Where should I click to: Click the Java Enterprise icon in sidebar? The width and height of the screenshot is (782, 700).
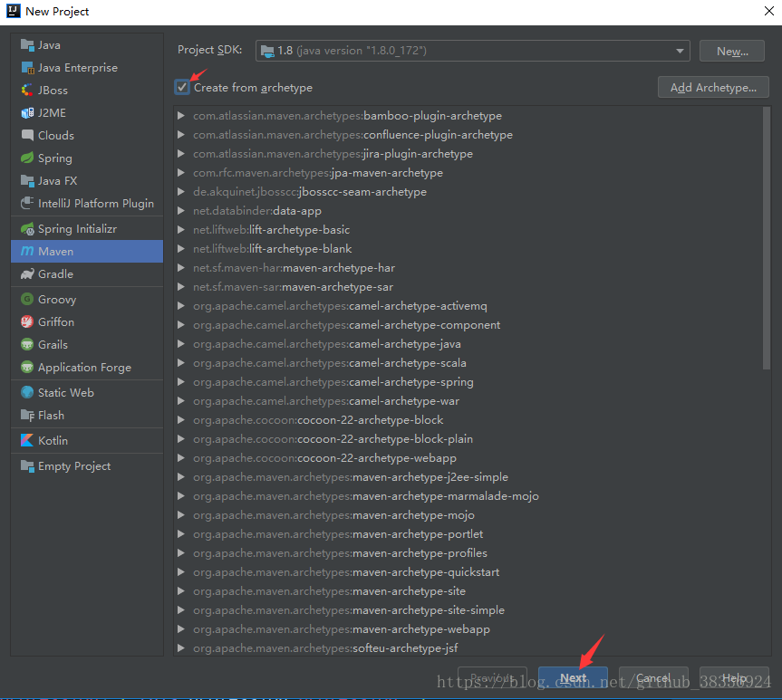coord(27,67)
